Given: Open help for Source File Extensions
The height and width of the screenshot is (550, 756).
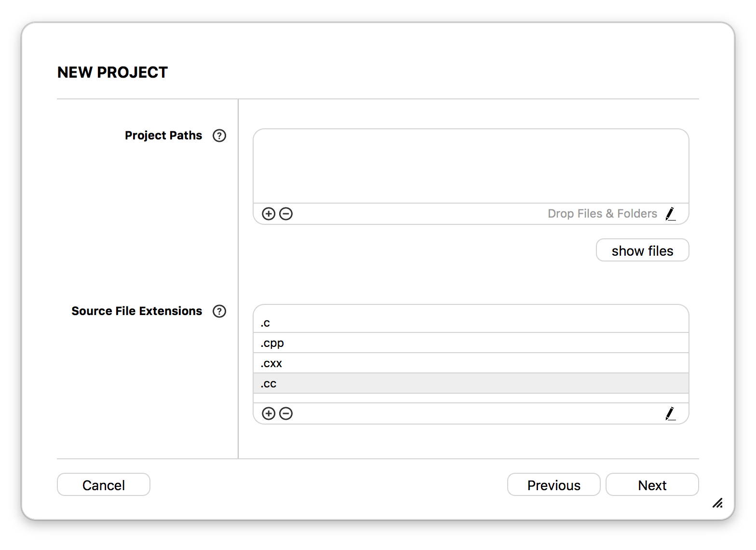Looking at the screenshot, I should 219,311.
